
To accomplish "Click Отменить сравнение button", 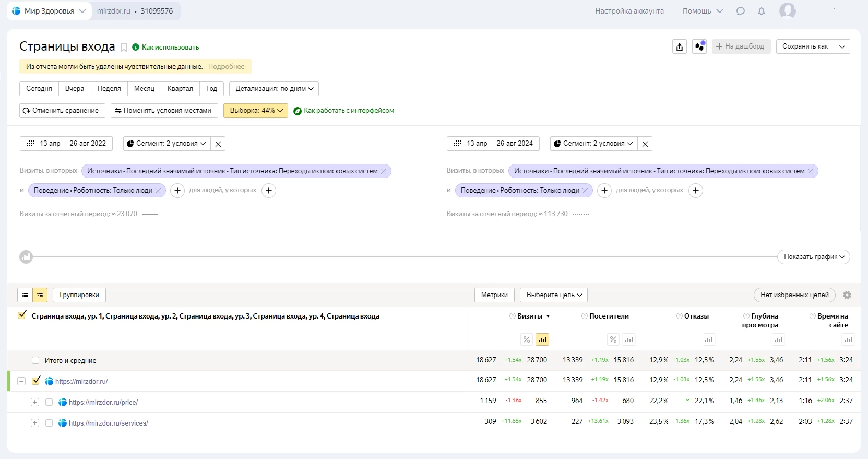I will click(62, 111).
